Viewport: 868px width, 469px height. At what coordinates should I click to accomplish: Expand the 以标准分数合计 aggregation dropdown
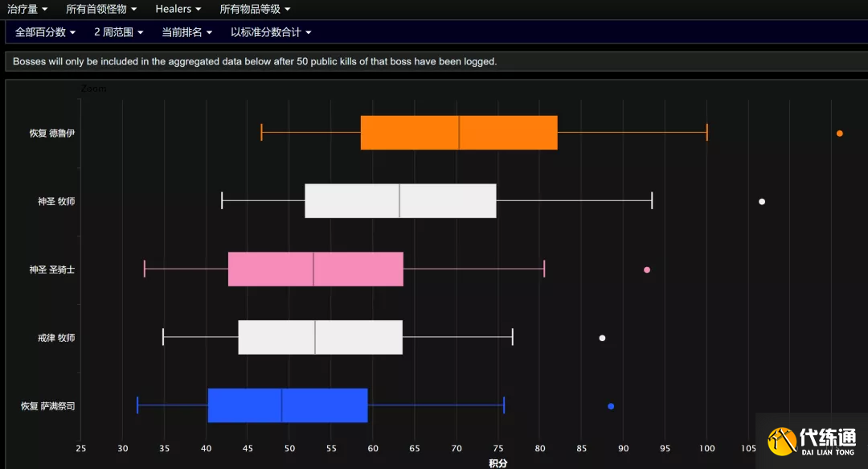coord(271,32)
